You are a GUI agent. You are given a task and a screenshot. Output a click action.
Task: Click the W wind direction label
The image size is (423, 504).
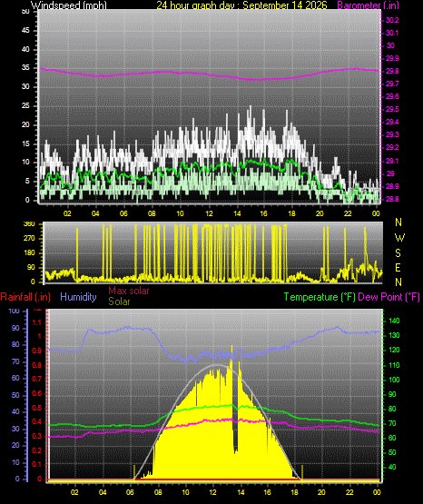point(399,238)
